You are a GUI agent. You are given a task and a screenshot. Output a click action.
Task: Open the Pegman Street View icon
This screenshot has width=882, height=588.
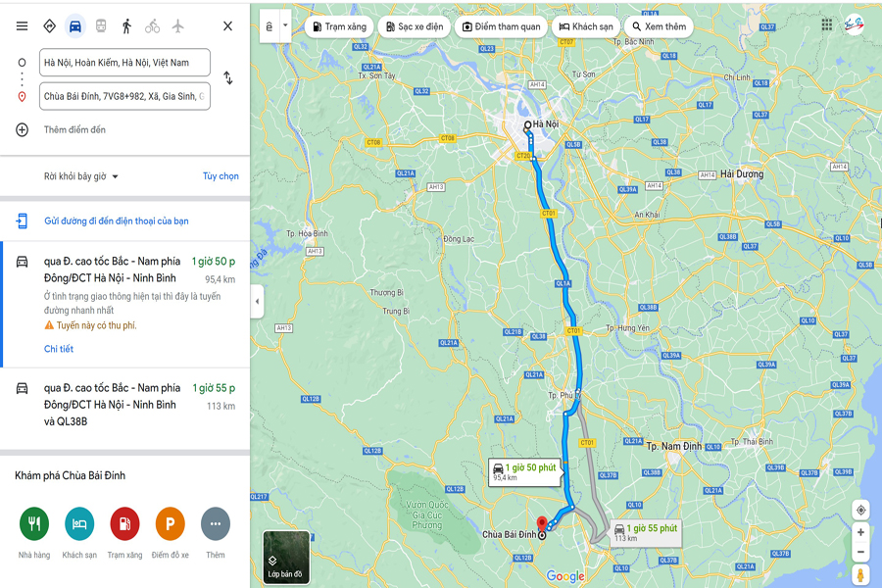(x=860, y=574)
